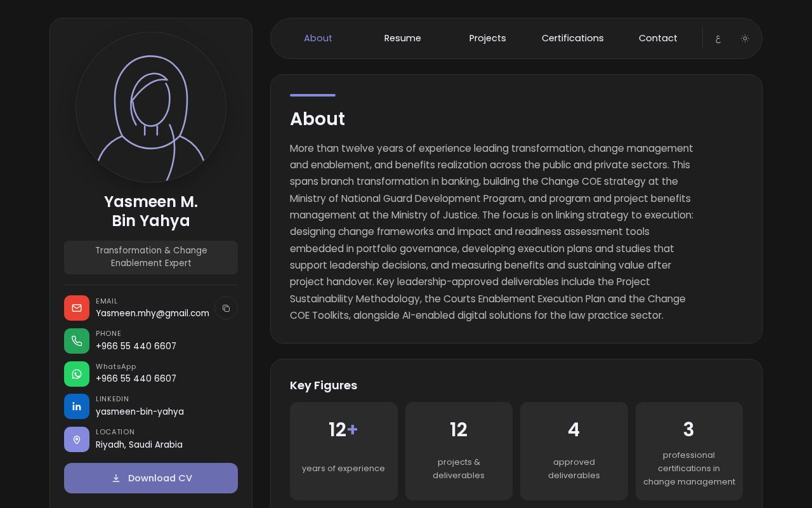The height and width of the screenshot is (508, 812).
Task: Navigate to the Contact tab
Action: coord(658,38)
